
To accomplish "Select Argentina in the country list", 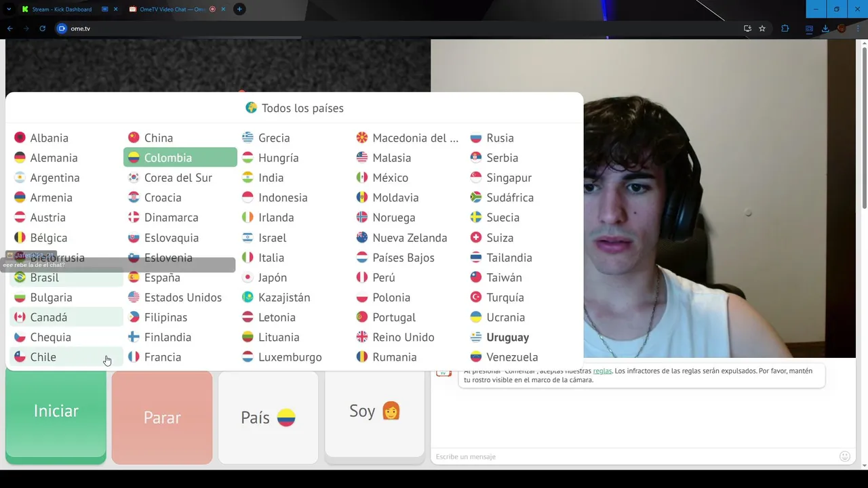I will (x=66, y=178).
